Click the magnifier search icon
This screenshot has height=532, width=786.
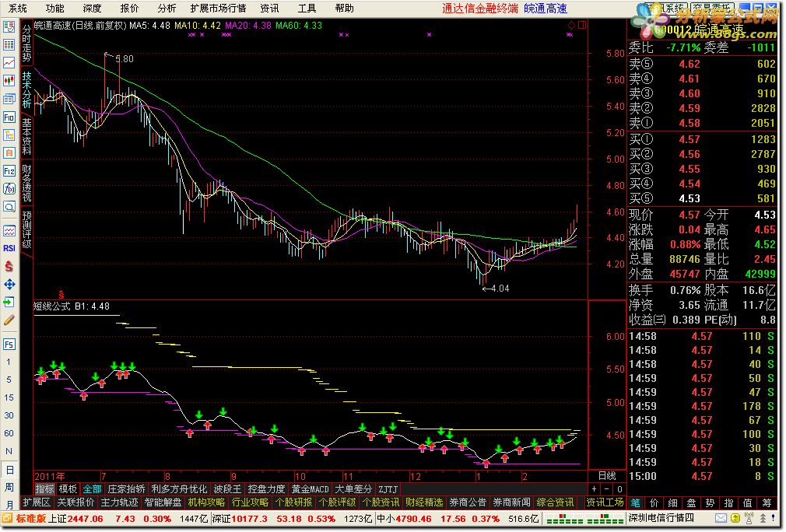click(9, 206)
